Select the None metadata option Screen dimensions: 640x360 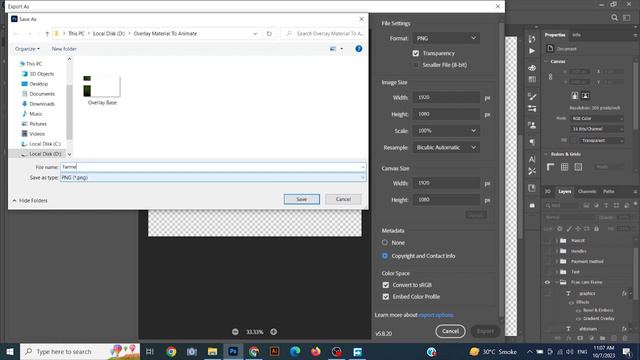[x=385, y=242]
